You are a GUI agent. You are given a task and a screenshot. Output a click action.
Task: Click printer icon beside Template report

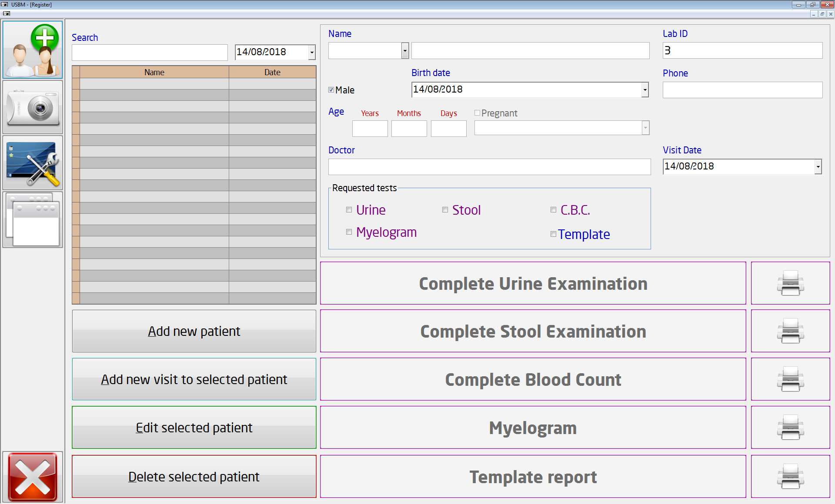click(x=790, y=477)
